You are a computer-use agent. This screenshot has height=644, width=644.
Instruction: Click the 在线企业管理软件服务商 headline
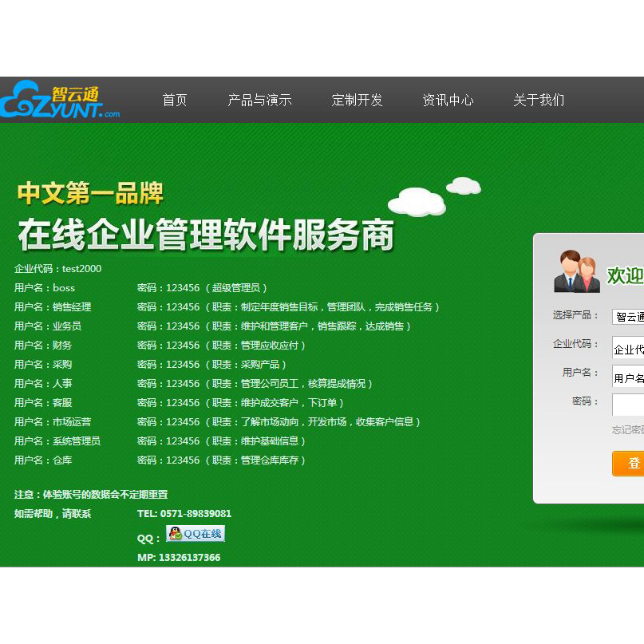click(206, 235)
